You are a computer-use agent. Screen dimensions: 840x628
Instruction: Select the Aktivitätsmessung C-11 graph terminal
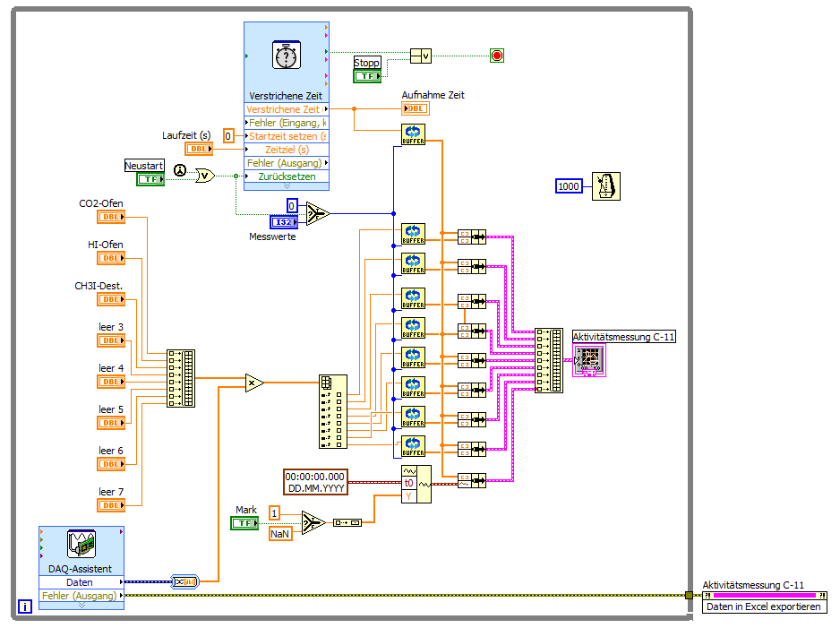click(x=588, y=361)
